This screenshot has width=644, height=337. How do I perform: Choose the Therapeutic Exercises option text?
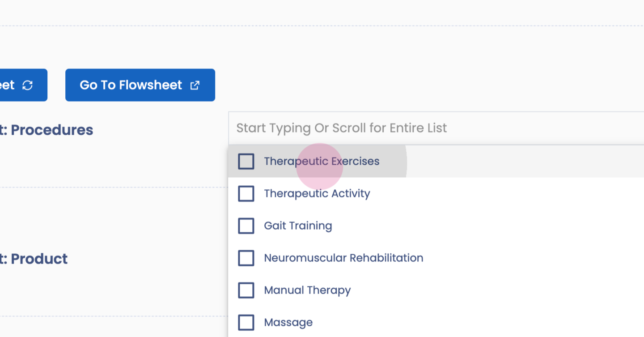point(322,161)
